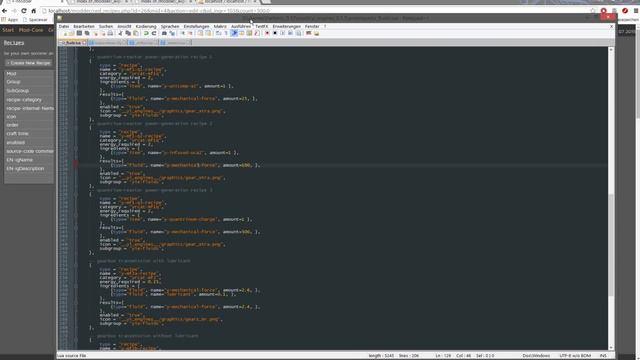Open the Suchen menu
Screen dimensions: 640x360
(106, 27)
